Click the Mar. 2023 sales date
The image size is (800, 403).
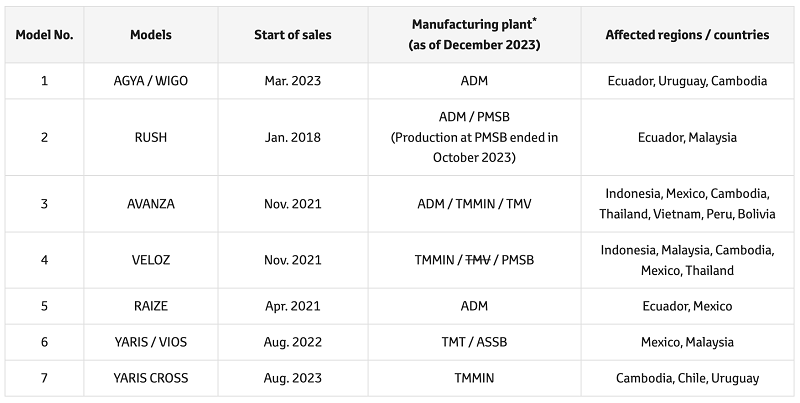[293, 81]
